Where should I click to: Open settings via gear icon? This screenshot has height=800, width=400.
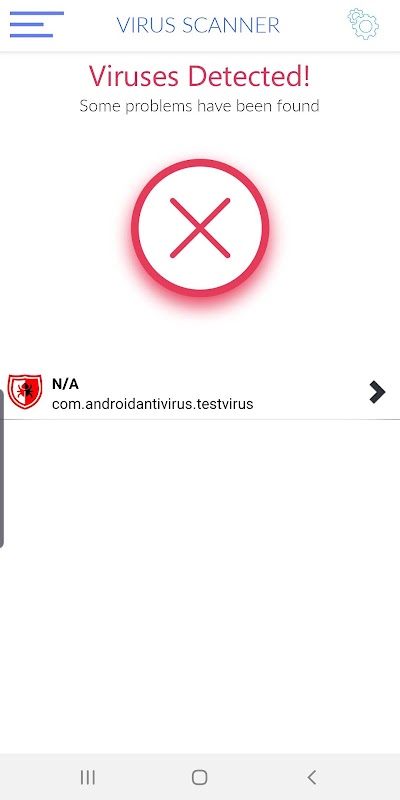tap(363, 23)
